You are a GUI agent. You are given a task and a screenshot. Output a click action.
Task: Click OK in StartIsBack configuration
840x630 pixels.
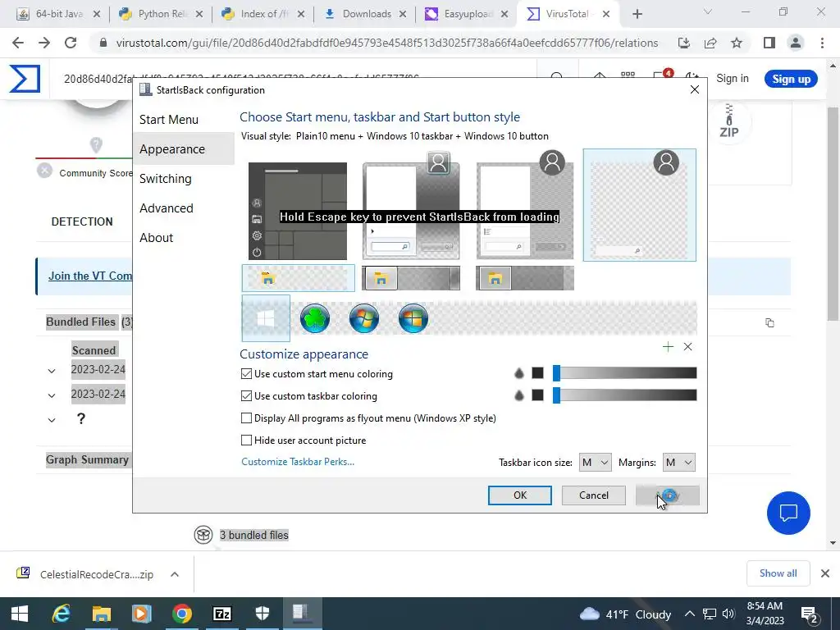[x=519, y=495]
